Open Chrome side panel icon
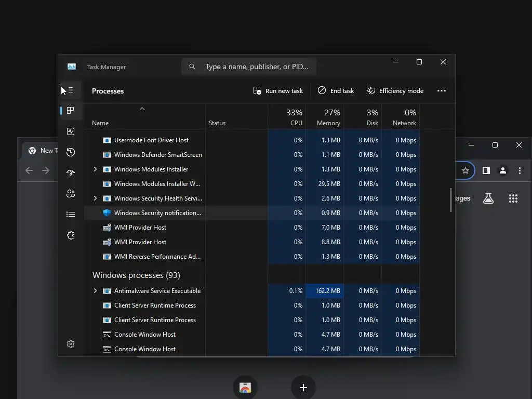Screen dimensions: 532x399 486,170
